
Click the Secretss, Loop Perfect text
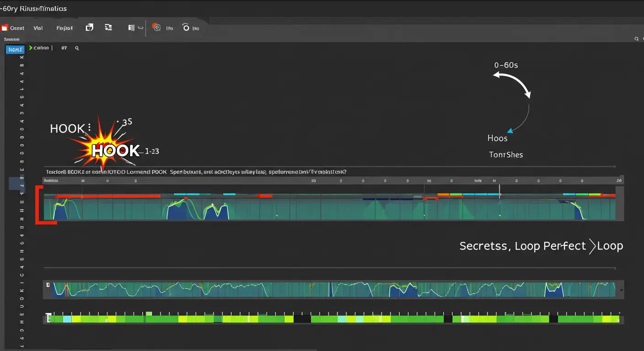(523, 246)
